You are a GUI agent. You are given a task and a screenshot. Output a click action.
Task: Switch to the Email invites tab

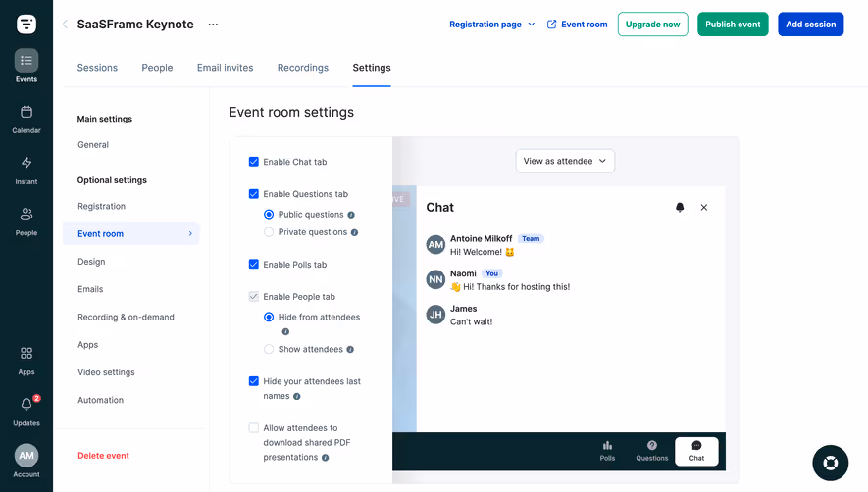226,68
